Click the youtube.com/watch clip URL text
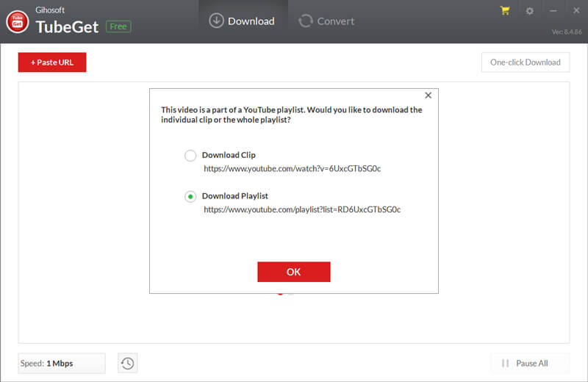The height and width of the screenshot is (382, 588). (292, 169)
